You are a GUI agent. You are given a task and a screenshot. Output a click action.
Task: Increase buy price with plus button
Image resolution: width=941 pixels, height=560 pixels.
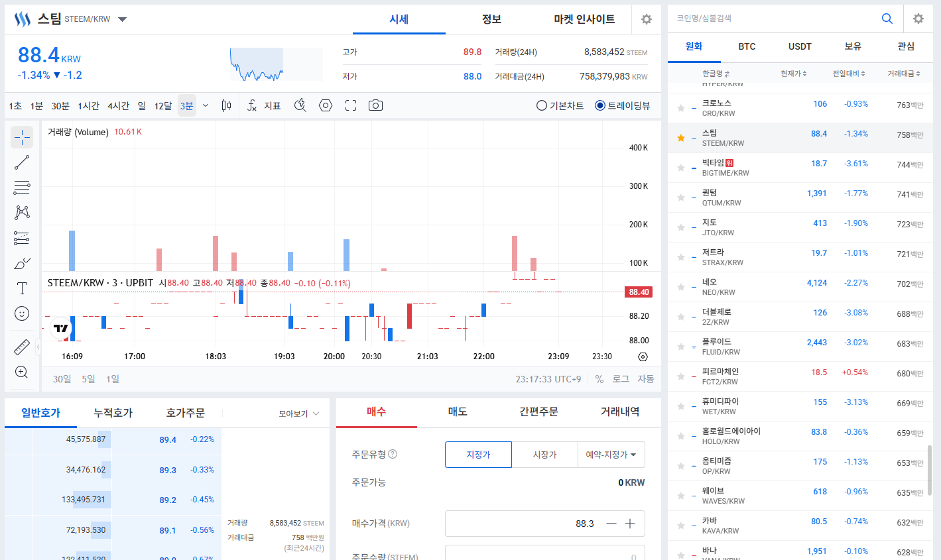[x=630, y=524]
